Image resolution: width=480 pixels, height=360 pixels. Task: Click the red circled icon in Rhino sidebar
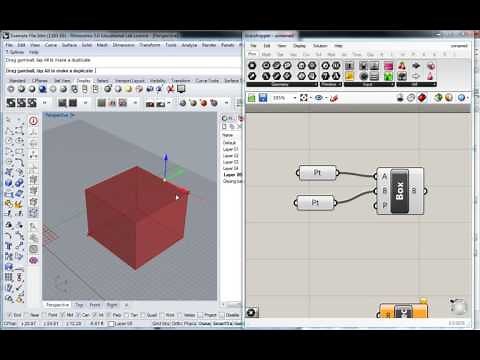pyautogui.click(x=33, y=121)
